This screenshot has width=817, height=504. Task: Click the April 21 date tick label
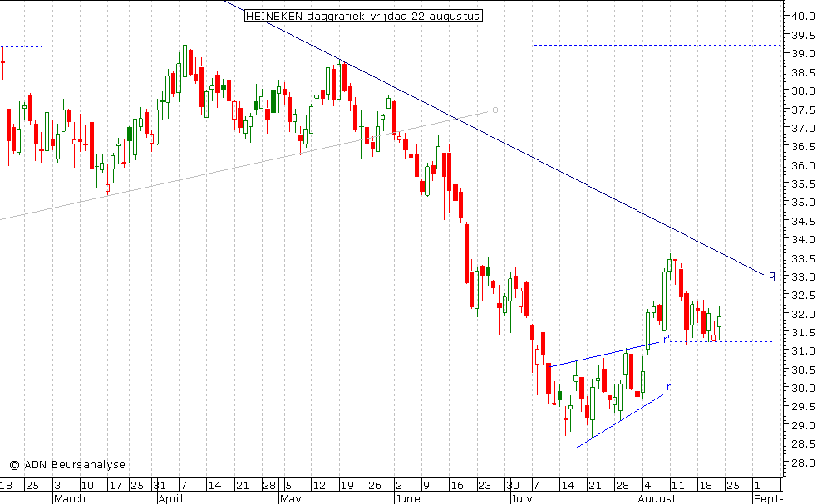243,486
